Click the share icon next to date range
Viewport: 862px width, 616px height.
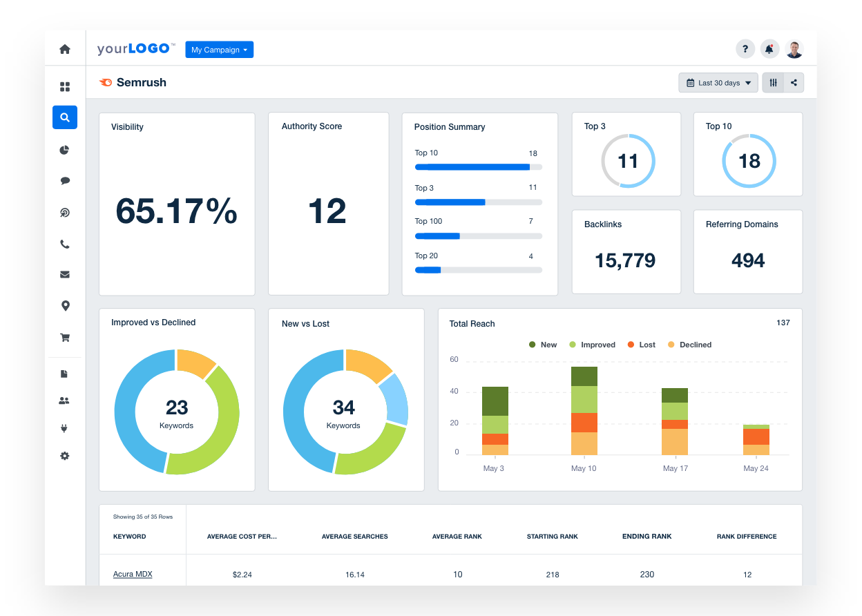coord(794,83)
